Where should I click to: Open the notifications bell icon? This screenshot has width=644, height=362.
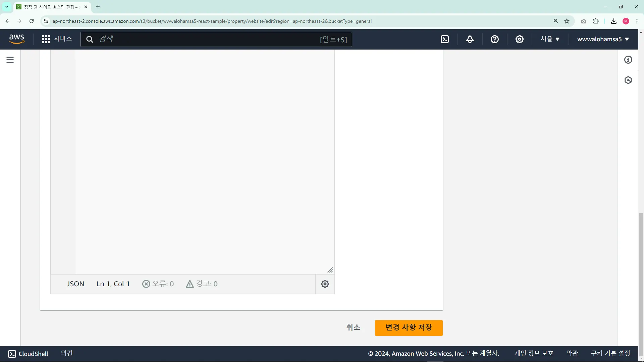tap(470, 39)
